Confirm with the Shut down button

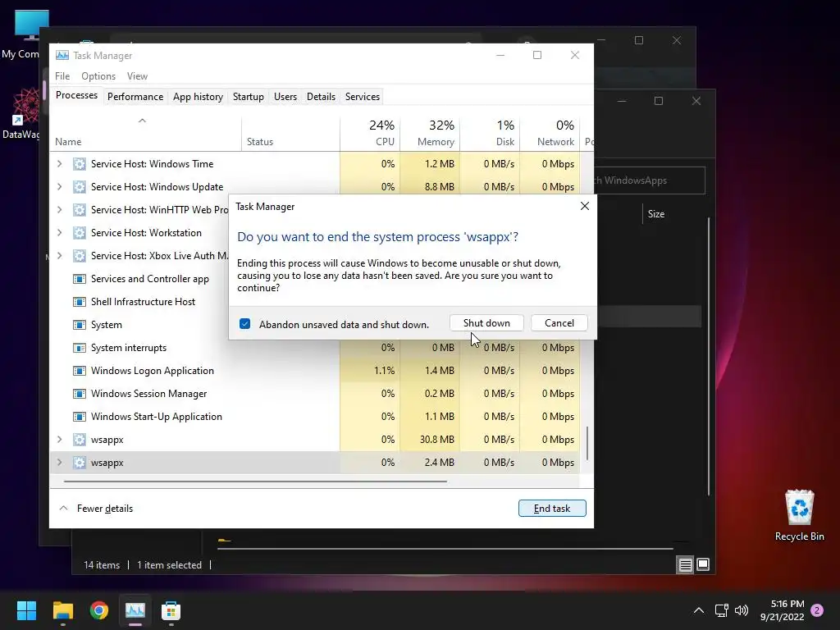click(486, 323)
